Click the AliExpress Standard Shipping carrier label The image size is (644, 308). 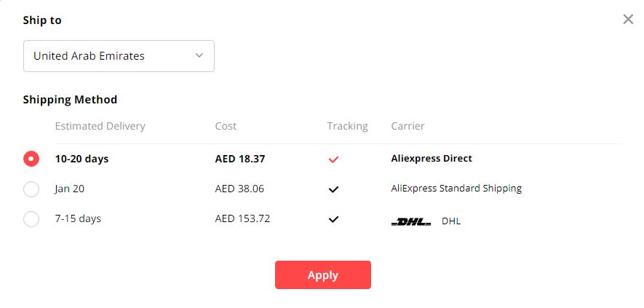[456, 189]
